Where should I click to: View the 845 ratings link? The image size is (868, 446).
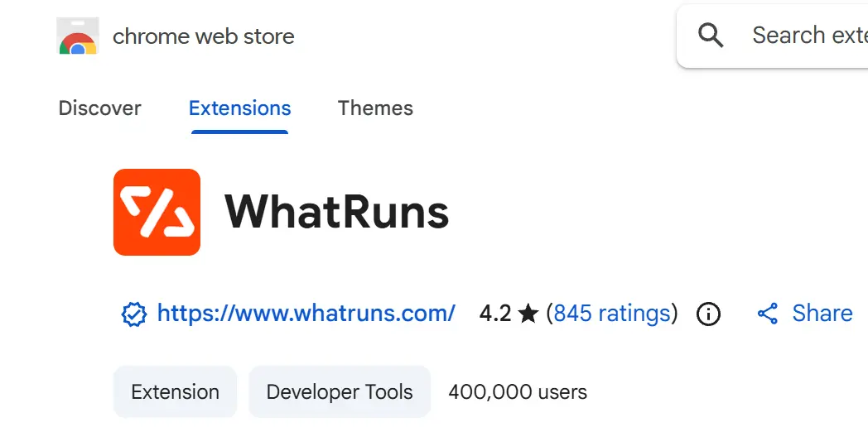point(612,314)
